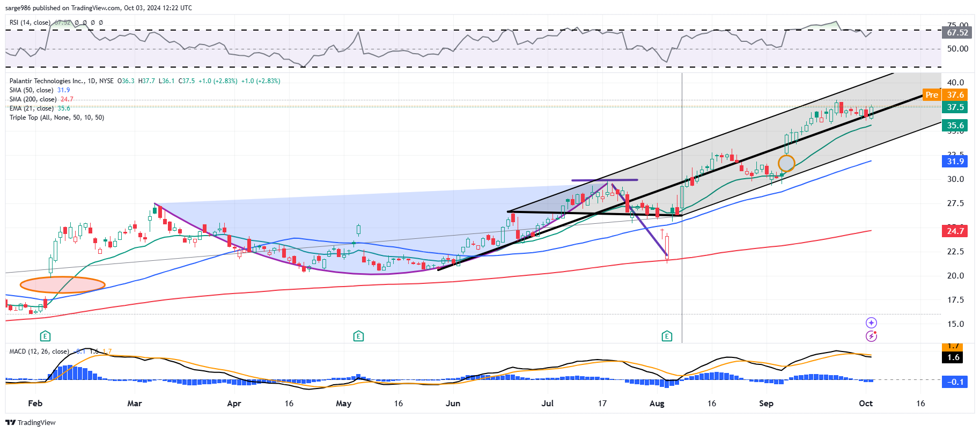Click the red 24.7 SMA price label
This screenshot has height=432, width=980.
coord(955,231)
